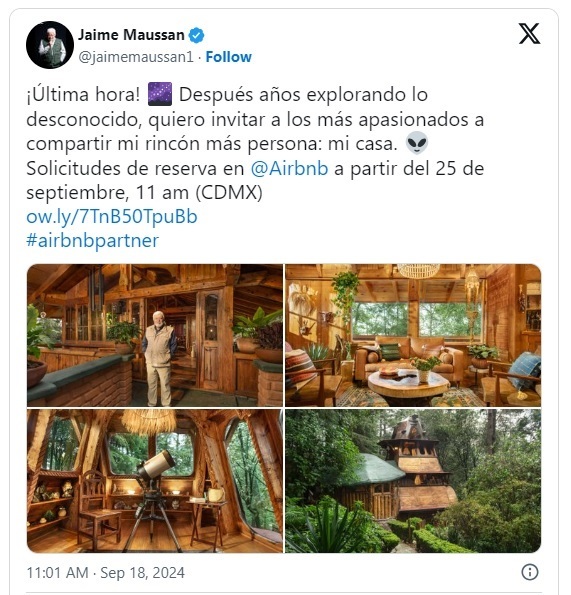Open the tweet info icon
Viewport: 571px width, 595px height.
[530, 572]
